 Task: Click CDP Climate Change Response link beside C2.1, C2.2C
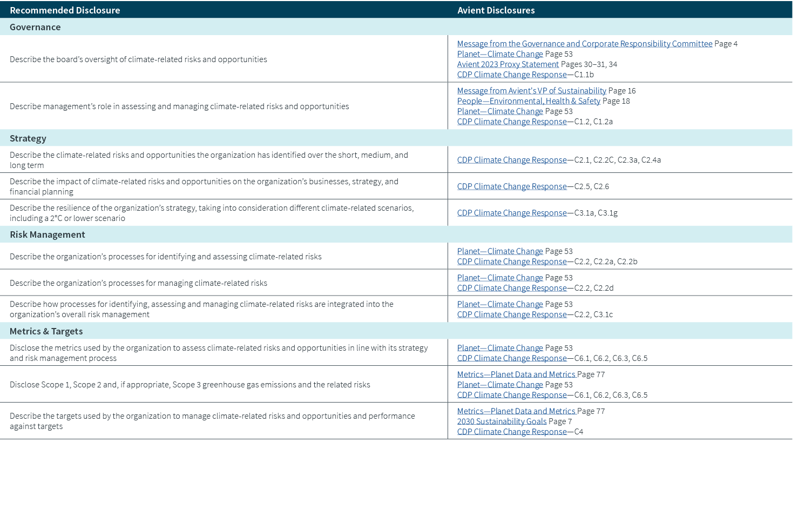pos(511,160)
